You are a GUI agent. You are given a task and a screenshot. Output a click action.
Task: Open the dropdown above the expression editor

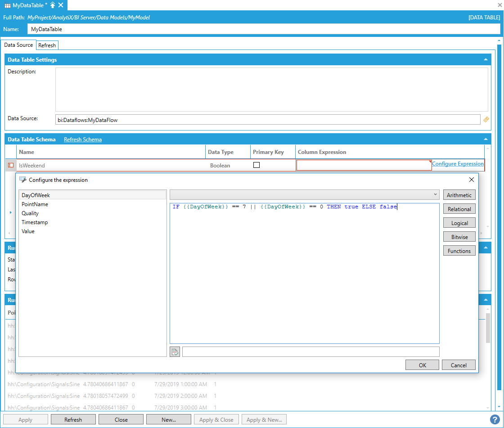[304, 195]
